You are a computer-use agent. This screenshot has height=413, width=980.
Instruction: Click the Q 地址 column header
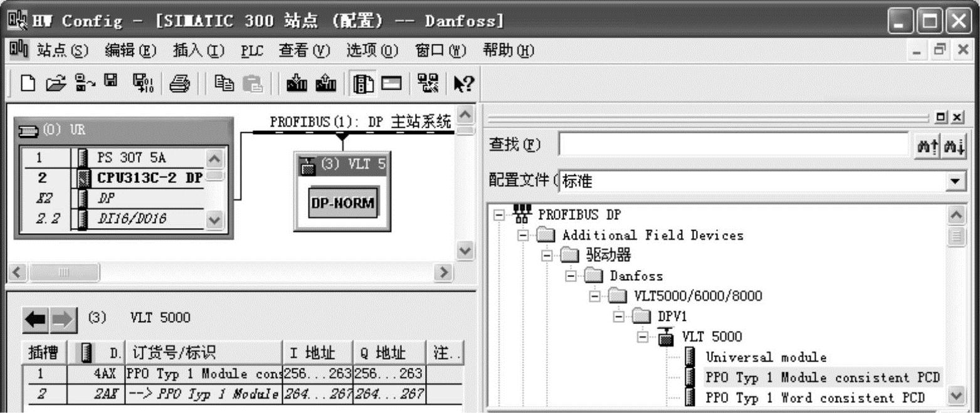(389, 353)
